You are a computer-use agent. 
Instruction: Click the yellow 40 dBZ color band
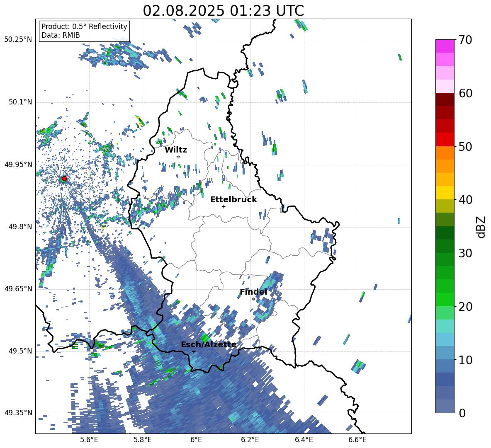[445, 192]
